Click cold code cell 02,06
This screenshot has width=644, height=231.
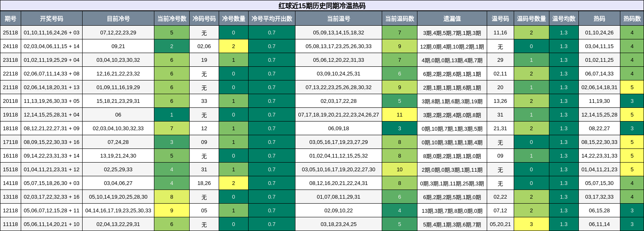click(x=204, y=46)
